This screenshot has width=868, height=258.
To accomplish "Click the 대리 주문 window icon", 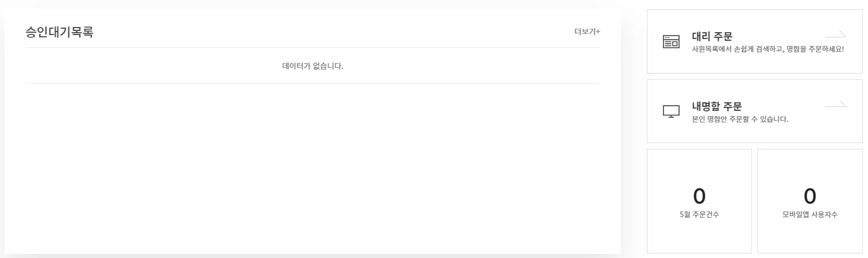I will point(671,41).
